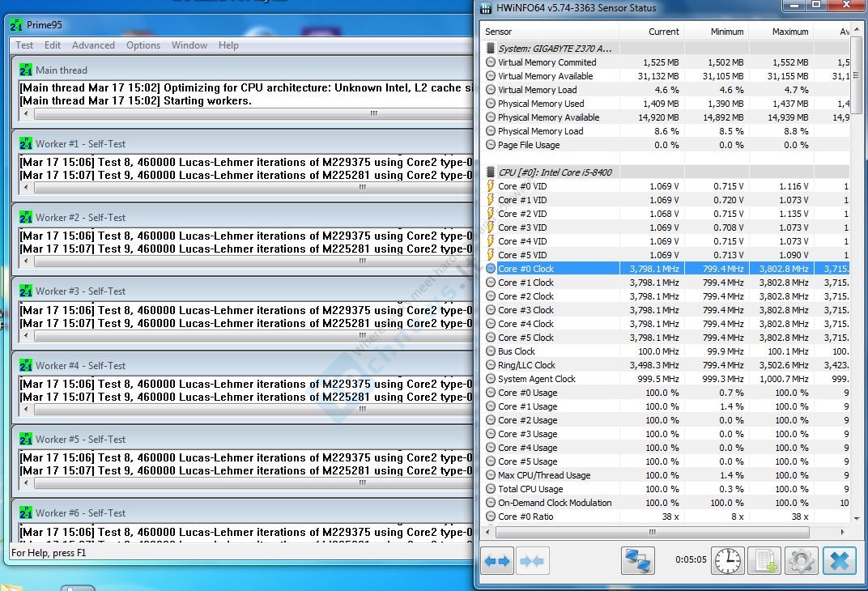This screenshot has height=591, width=868.
Task: Click the CPU Intel Core i5-8400 group icon
Action: [490, 172]
